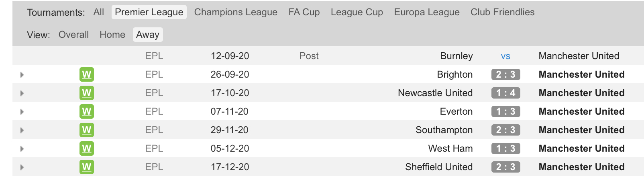The height and width of the screenshot is (177, 644).
Task: Open the 1:3 score for West Ham
Action: pos(505,148)
